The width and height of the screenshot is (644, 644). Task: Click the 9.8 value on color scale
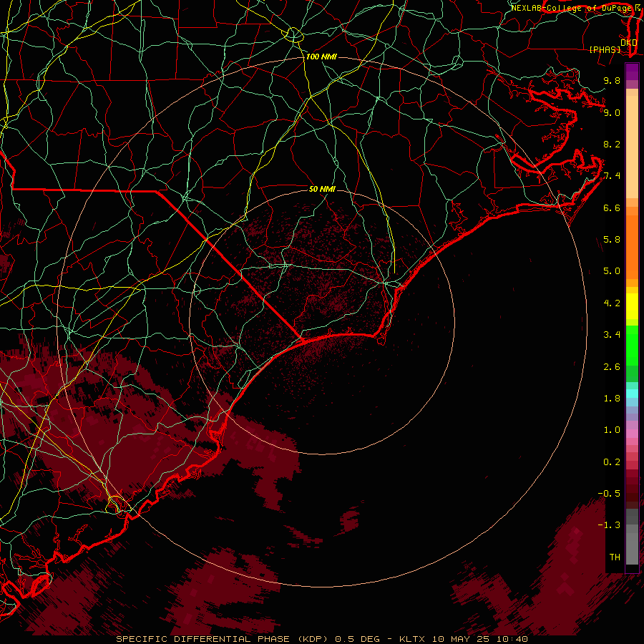coord(612,80)
